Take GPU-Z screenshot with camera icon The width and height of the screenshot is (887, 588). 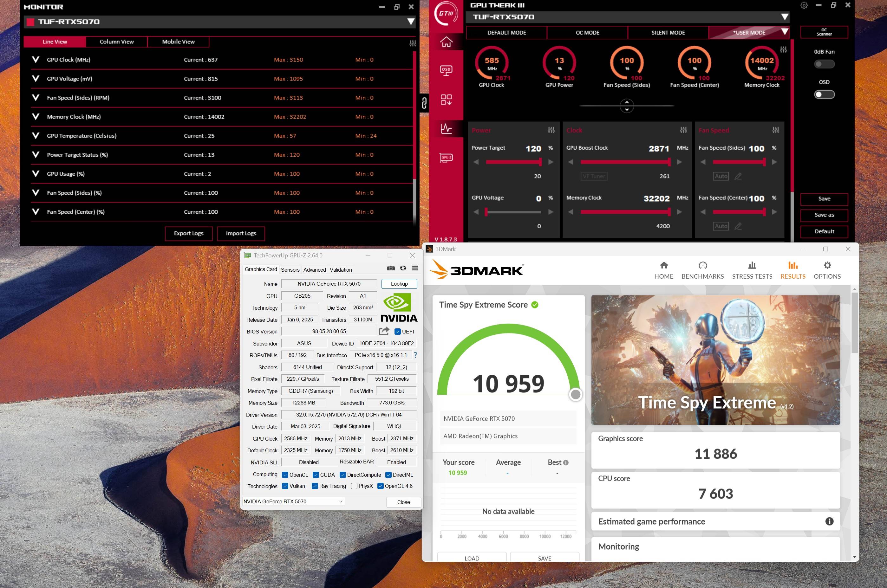(x=391, y=268)
